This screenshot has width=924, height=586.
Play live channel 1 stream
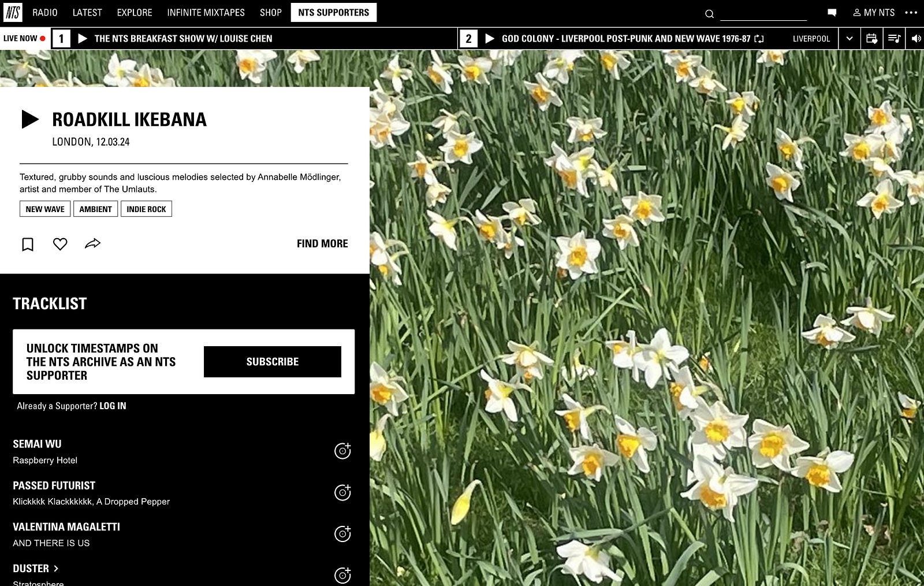click(83, 38)
